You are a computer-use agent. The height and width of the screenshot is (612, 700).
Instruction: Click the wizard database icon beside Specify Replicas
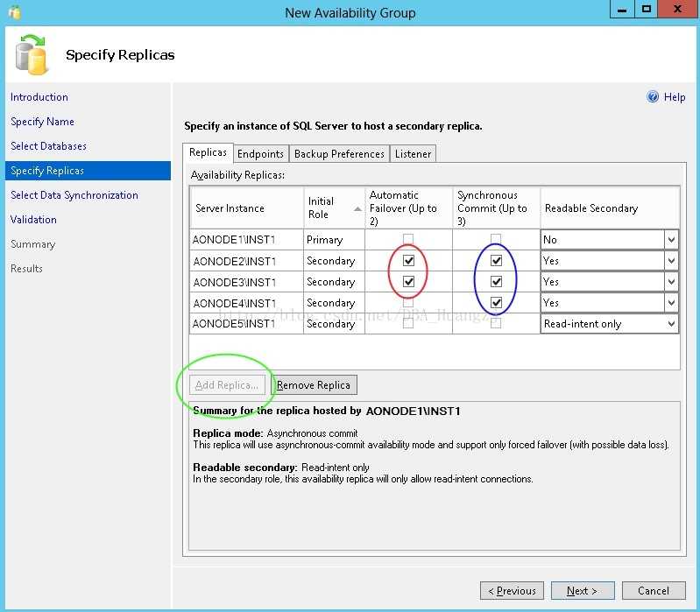[32, 54]
